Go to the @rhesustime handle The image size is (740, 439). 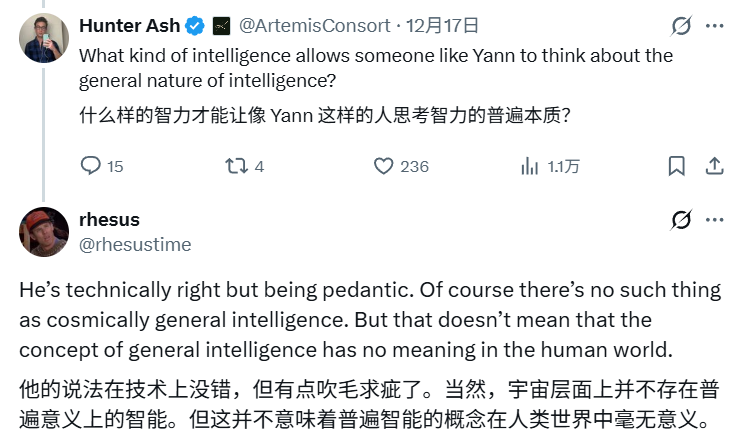134,243
